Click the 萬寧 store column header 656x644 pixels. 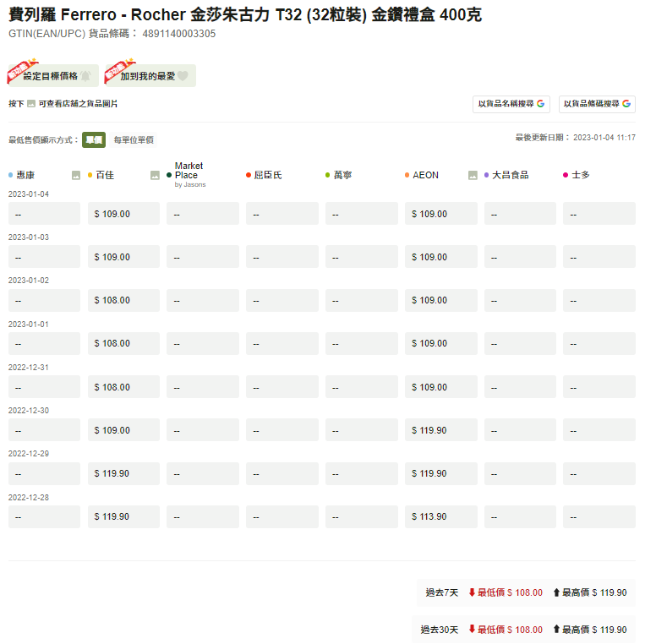pyautogui.click(x=342, y=175)
